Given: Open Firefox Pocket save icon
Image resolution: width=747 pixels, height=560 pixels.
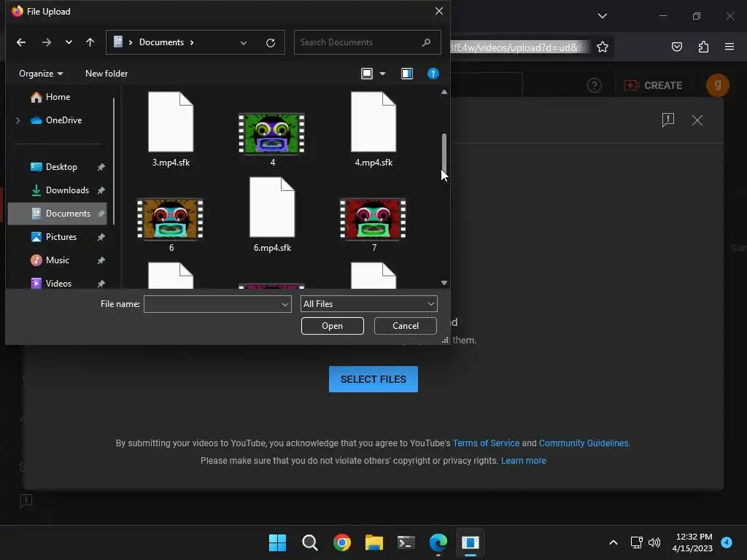Looking at the screenshot, I should pyautogui.click(x=676, y=47).
